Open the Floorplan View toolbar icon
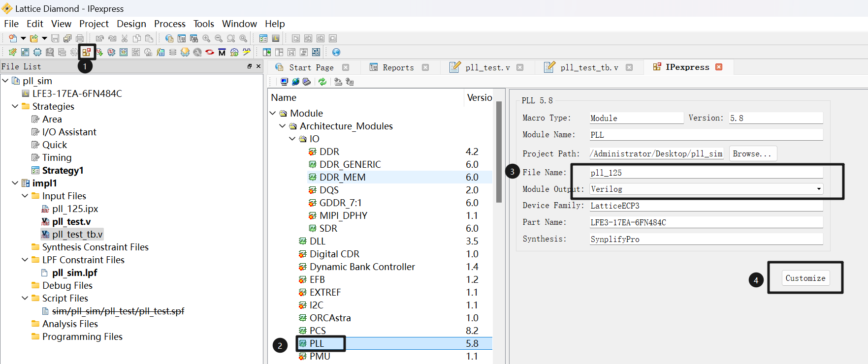 click(124, 52)
